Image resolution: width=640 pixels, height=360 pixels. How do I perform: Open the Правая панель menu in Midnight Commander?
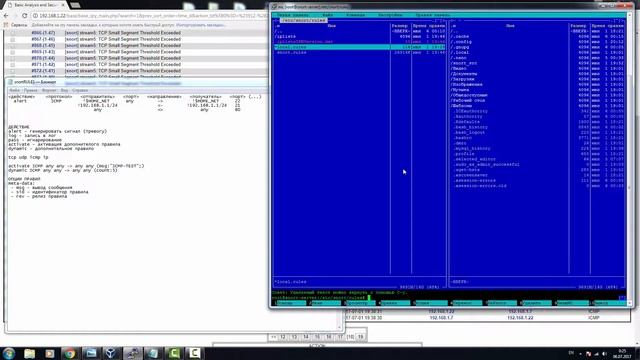pyautogui.click(x=432, y=15)
